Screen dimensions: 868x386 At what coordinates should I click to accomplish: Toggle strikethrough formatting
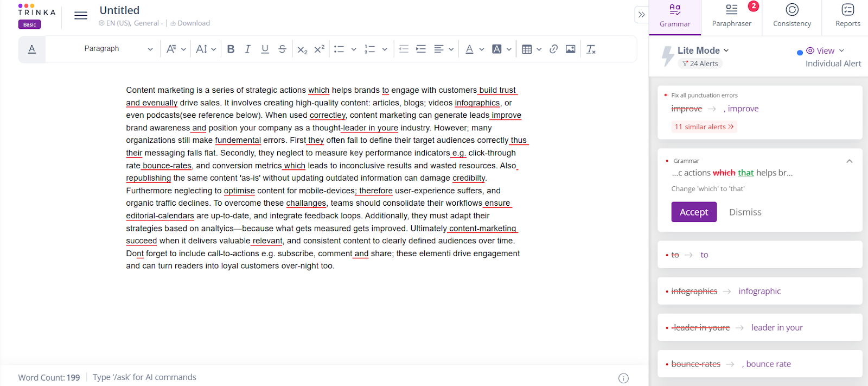point(282,49)
